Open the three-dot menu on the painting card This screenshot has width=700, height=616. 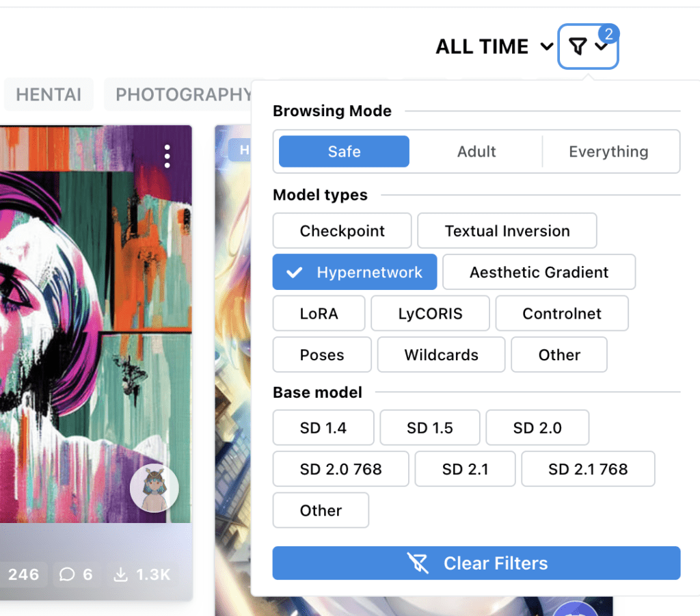167,157
